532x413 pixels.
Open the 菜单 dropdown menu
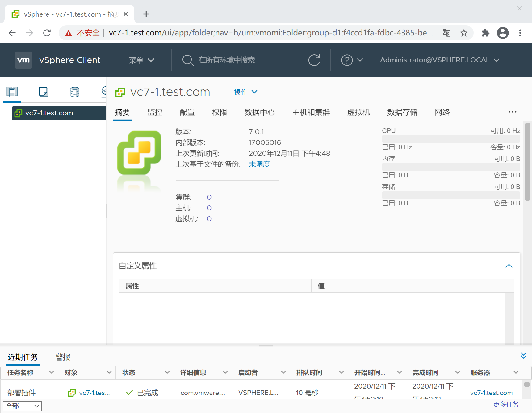tap(141, 60)
